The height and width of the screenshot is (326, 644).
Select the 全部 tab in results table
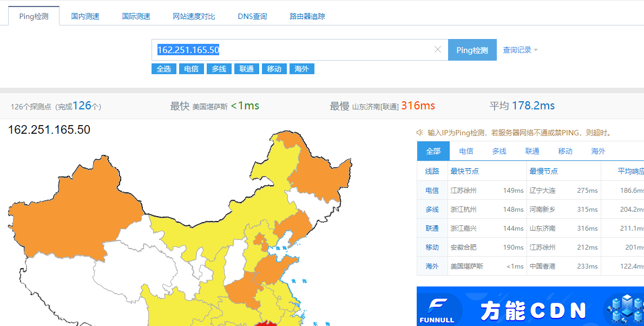[x=433, y=151]
